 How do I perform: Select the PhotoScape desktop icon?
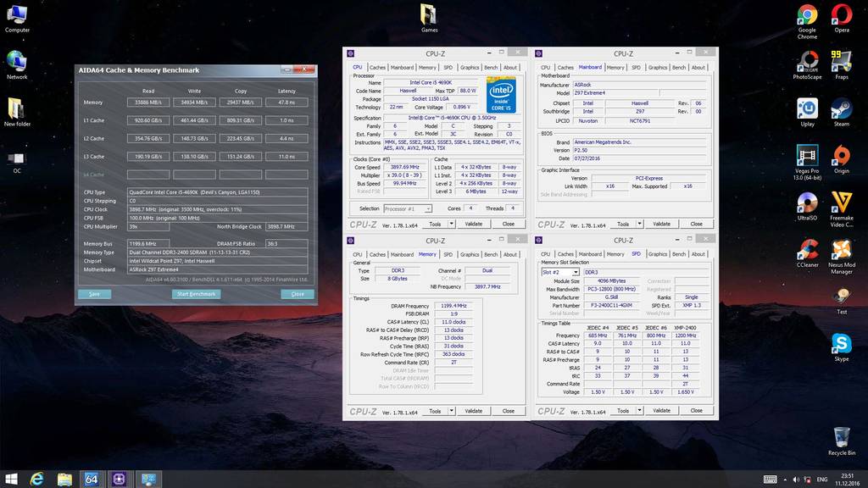click(x=807, y=65)
